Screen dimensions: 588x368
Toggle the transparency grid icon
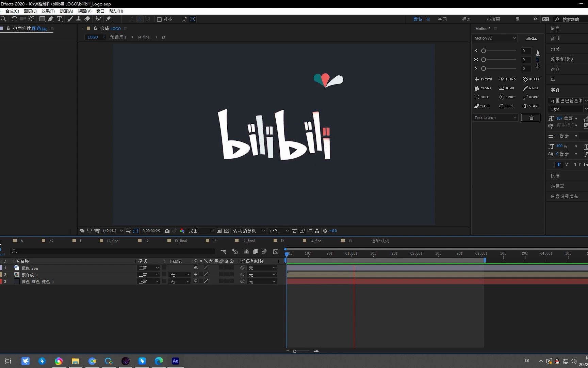pos(227,231)
